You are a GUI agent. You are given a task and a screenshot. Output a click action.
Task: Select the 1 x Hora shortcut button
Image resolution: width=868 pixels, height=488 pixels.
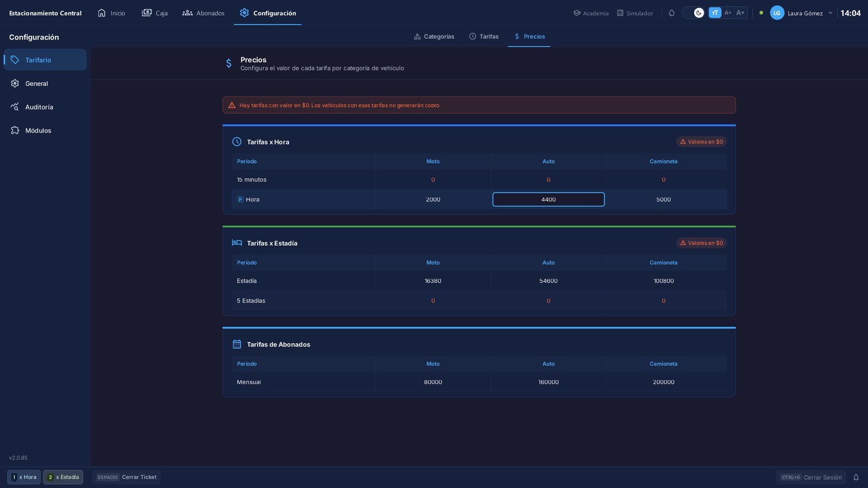coord(24,477)
